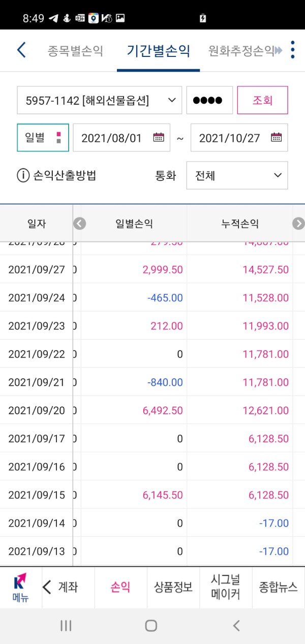The image size is (305, 644).
Task: Open the three-dot overflow menu
Action: (292, 50)
